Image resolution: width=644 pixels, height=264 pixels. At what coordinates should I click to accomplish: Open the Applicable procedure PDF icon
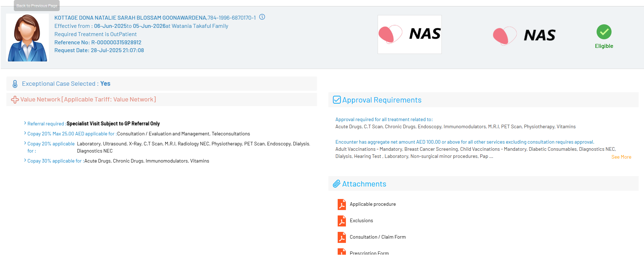[x=342, y=204]
